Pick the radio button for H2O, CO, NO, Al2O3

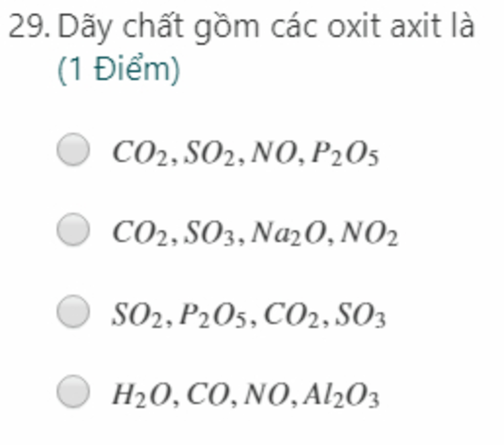pyautogui.click(x=73, y=391)
